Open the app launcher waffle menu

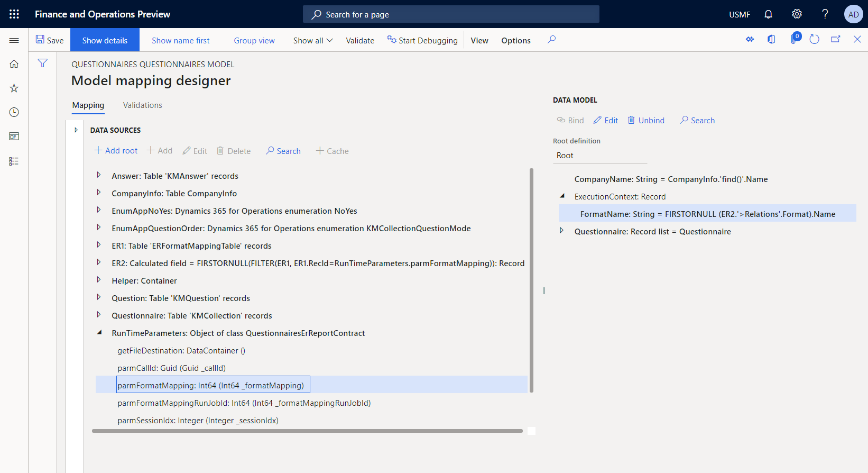coord(14,14)
